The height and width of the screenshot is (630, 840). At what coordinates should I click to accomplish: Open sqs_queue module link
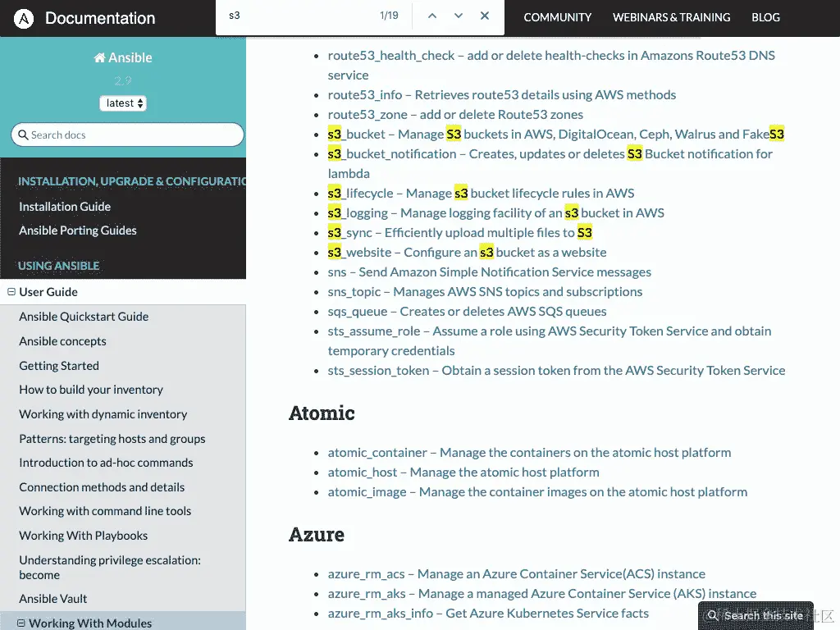point(467,311)
